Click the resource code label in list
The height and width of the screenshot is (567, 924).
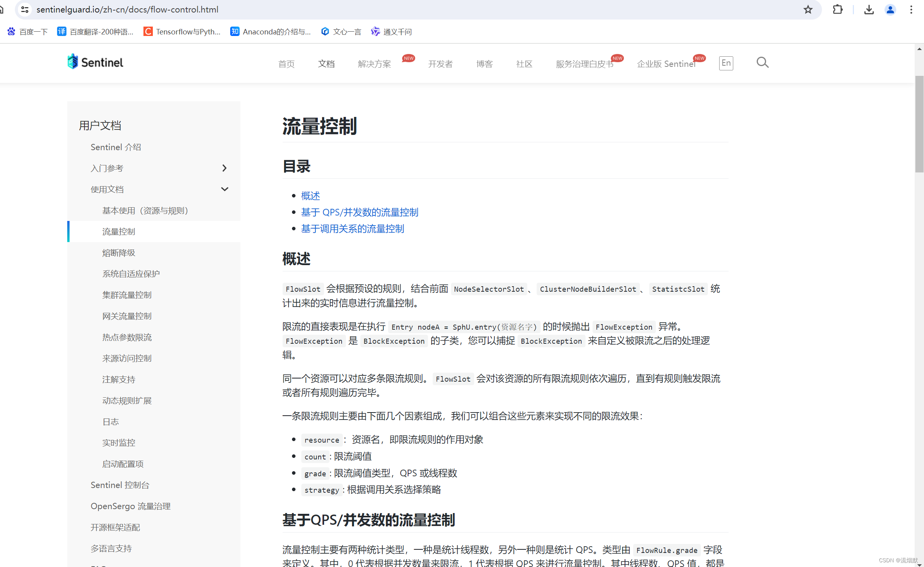pyautogui.click(x=322, y=440)
